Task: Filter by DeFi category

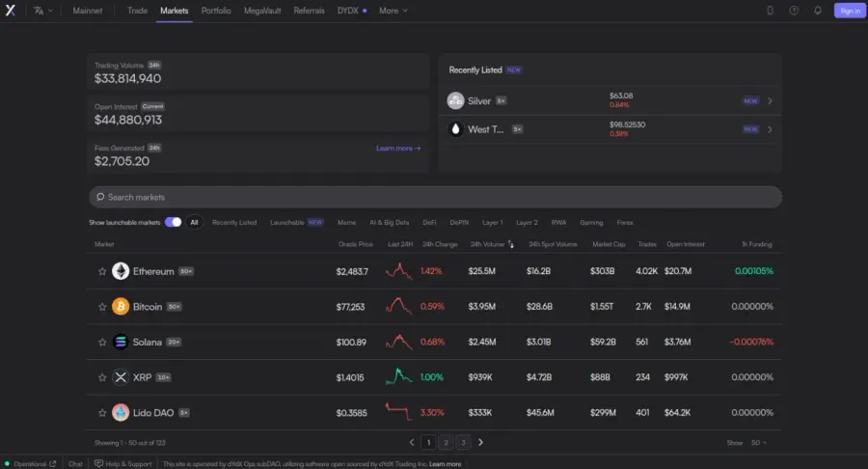Action: pyautogui.click(x=429, y=222)
